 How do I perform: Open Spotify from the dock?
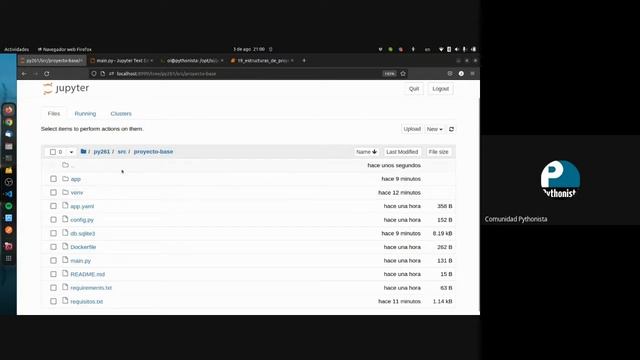pyautogui.click(x=9, y=206)
